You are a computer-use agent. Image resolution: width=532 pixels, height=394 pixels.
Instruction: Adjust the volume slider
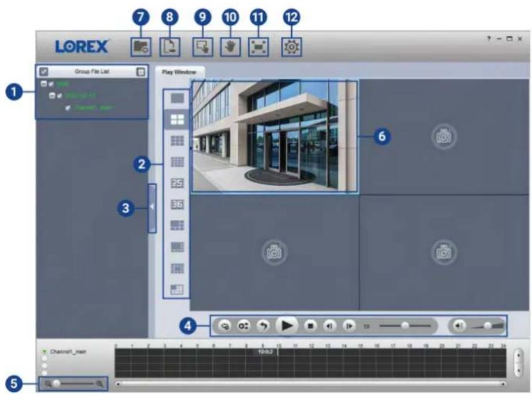point(487,326)
